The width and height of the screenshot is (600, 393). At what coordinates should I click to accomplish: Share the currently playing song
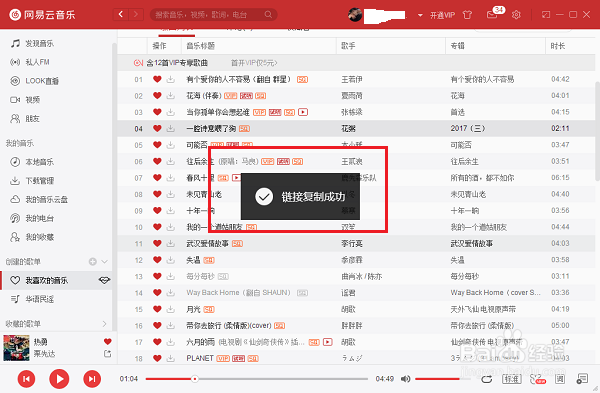tap(108, 354)
